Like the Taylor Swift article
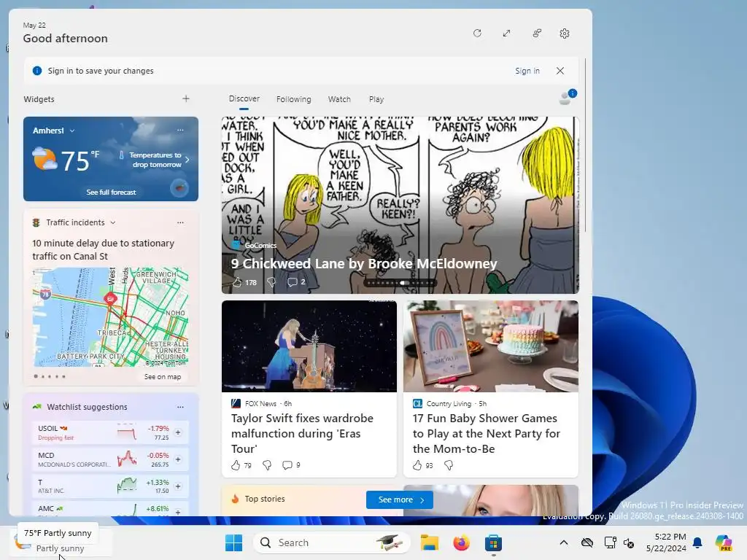The width and height of the screenshot is (747, 560). [236, 465]
